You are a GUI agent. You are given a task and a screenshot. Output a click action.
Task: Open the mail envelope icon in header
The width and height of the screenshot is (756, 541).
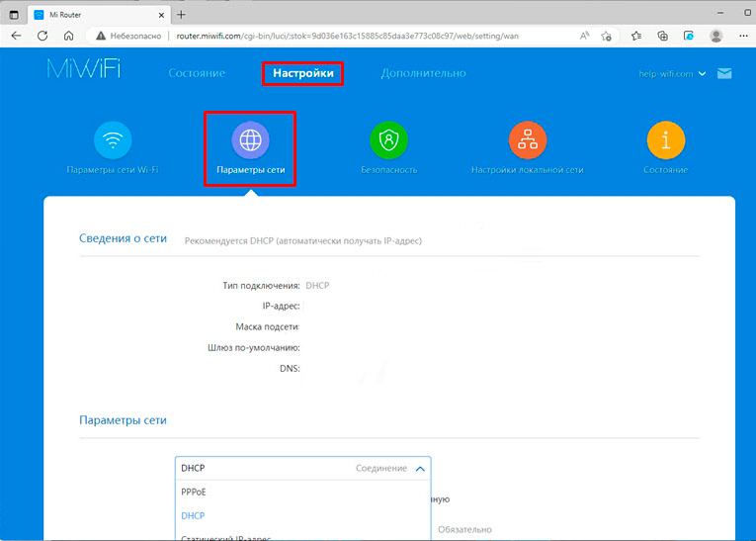[724, 73]
